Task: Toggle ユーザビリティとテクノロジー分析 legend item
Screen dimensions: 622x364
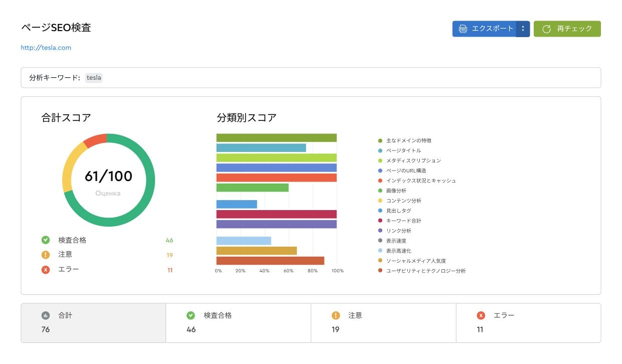Action: [422, 271]
